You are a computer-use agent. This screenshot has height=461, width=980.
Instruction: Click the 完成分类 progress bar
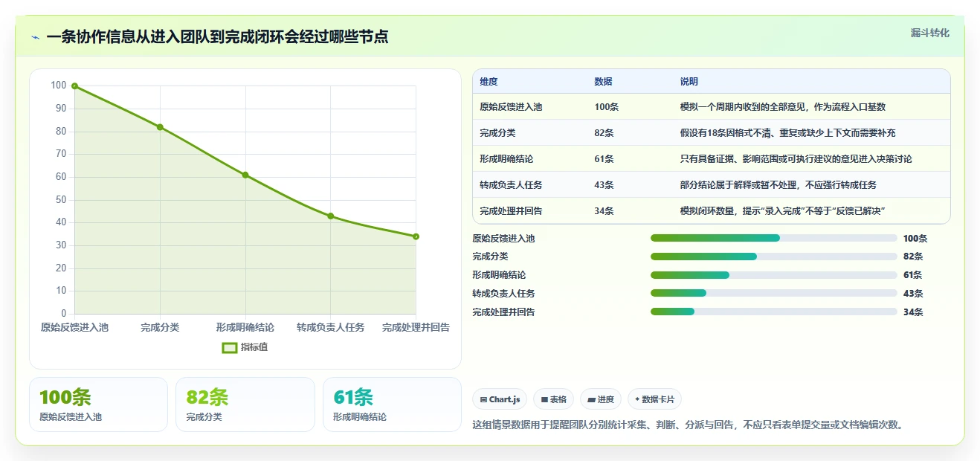point(773,257)
